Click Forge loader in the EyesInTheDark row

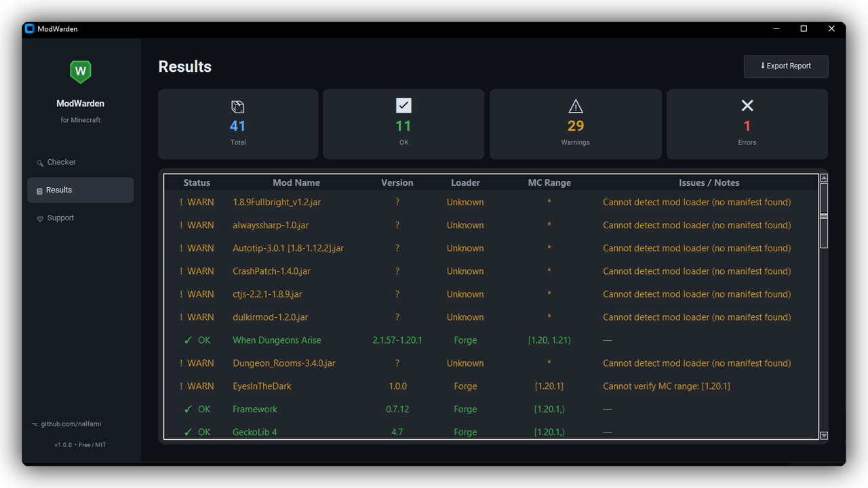(465, 386)
